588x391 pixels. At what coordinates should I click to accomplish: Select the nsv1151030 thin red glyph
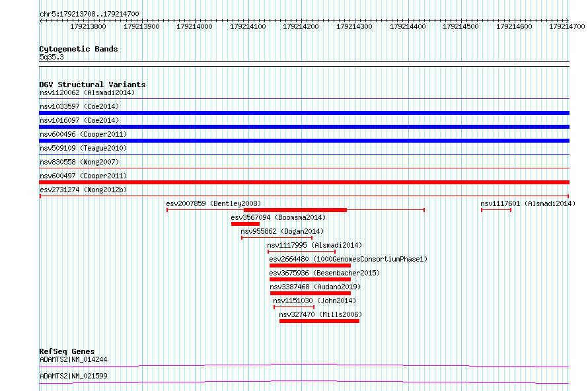[294, 307]
